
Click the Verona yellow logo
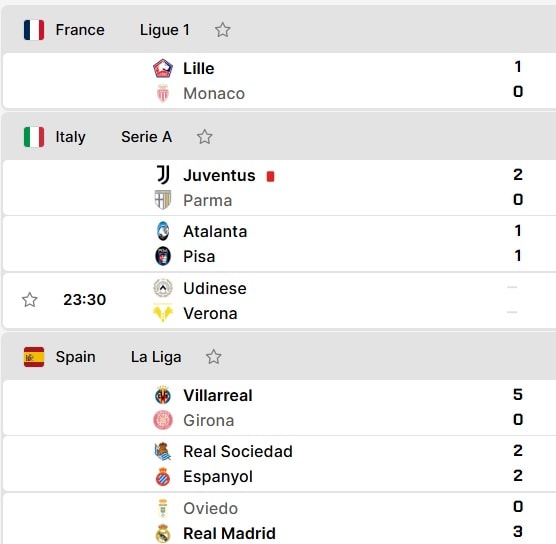163,313
